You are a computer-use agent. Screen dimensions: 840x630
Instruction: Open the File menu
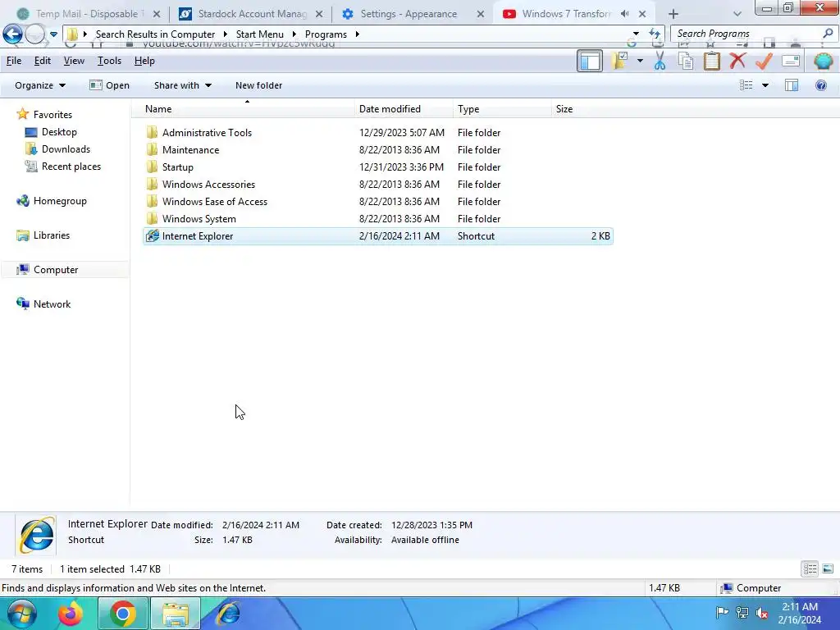coord(14,61)
